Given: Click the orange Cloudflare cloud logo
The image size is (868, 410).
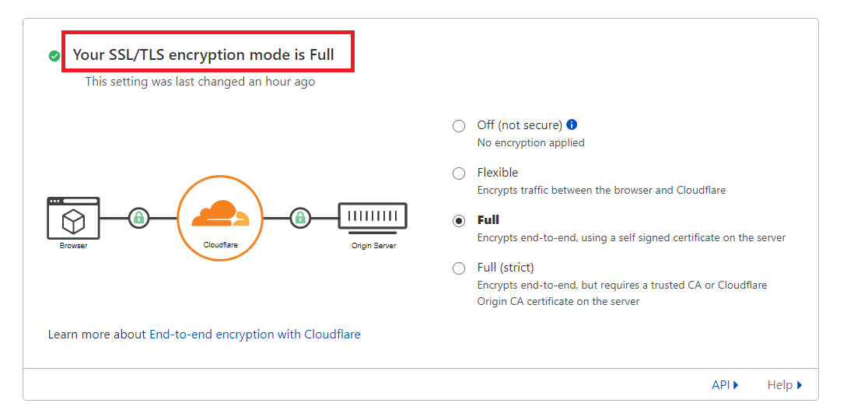Looking at the screenshot, I should click(220, 215).
